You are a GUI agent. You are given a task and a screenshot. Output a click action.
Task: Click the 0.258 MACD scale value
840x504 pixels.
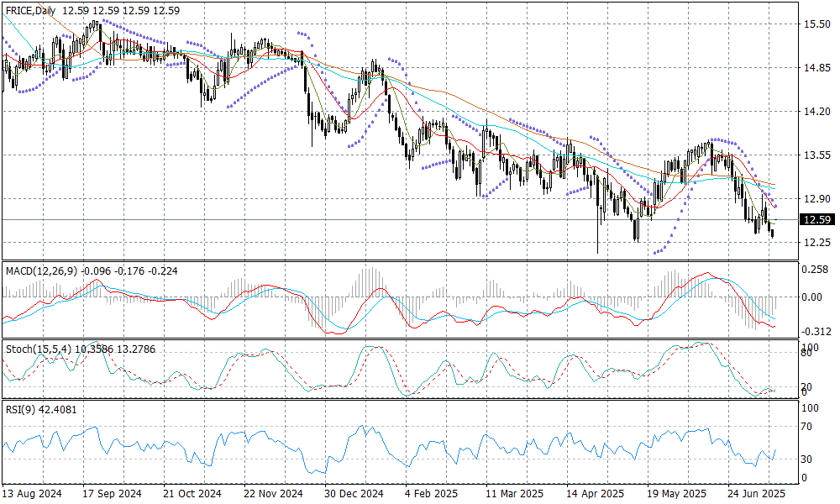[815, 270]
